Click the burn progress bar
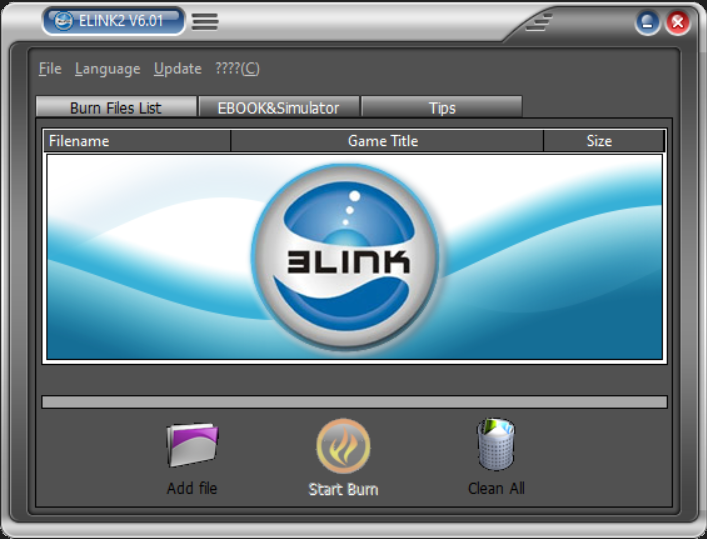The image size is (707, 539). click(x=354, y=402)
